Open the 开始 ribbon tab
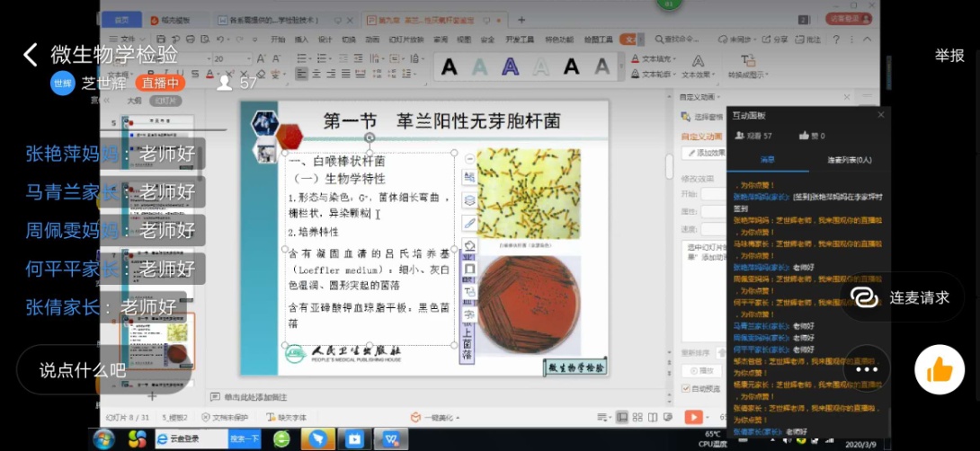Image resolution: width=980 pixels, height=451 pixels. (278, 39)
